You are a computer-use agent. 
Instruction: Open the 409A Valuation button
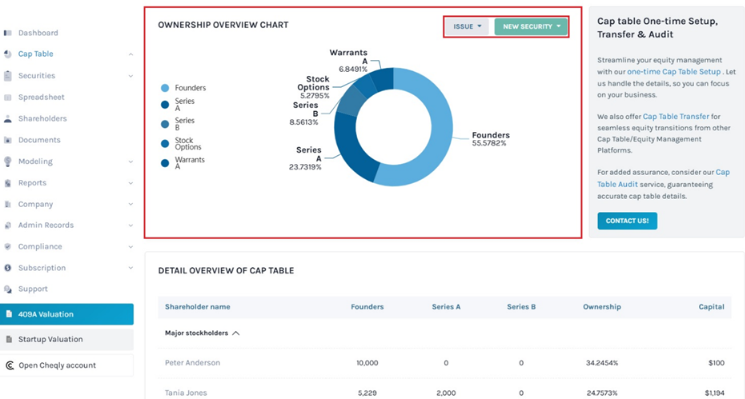(x=67, y=314)
